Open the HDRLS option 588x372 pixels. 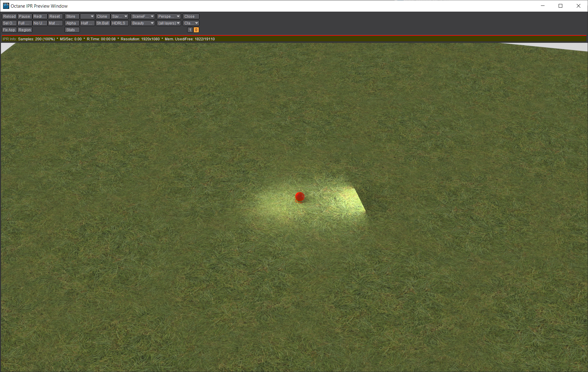(119, 23)
